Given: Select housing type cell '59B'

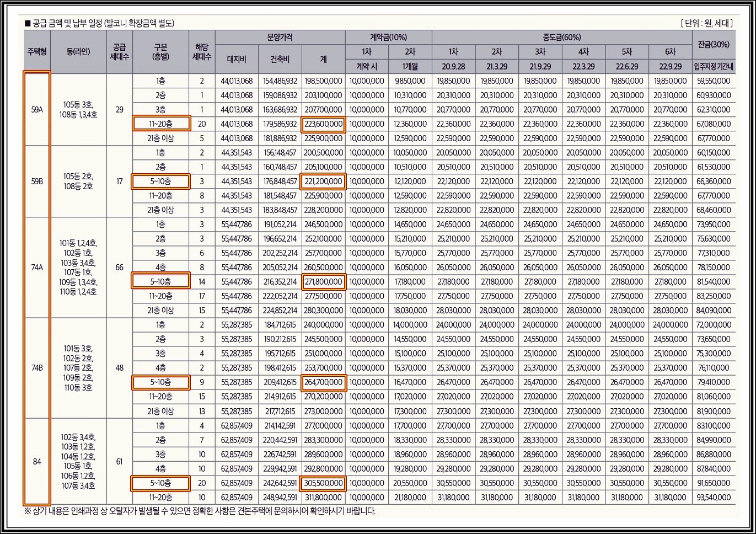Looking at the screenshot, I should coord(37,181).
